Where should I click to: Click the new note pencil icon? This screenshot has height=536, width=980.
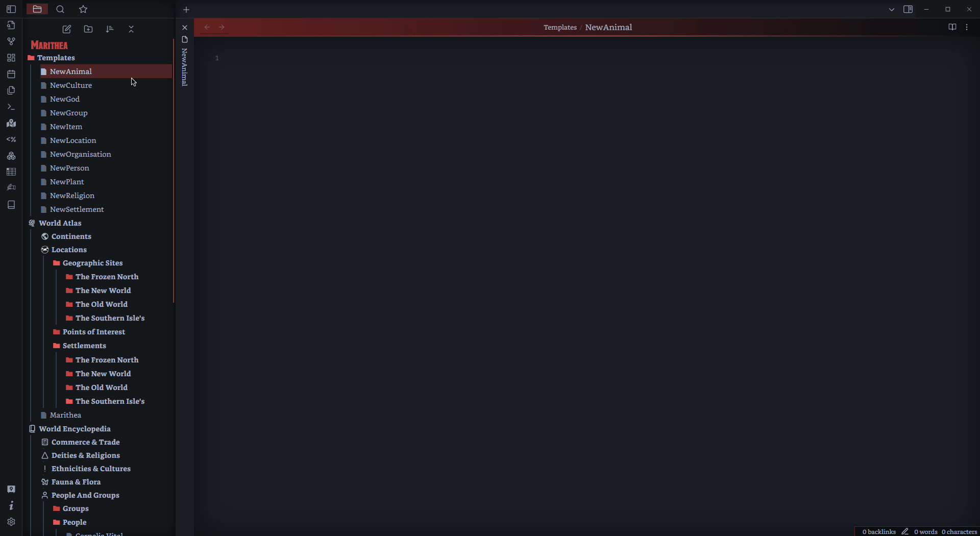click(x=67, y=29)
